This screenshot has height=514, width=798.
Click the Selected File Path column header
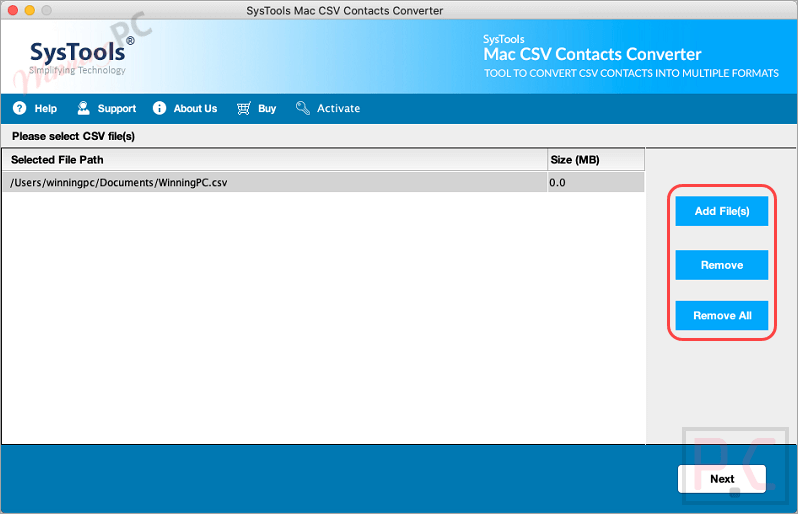(57, 160)
